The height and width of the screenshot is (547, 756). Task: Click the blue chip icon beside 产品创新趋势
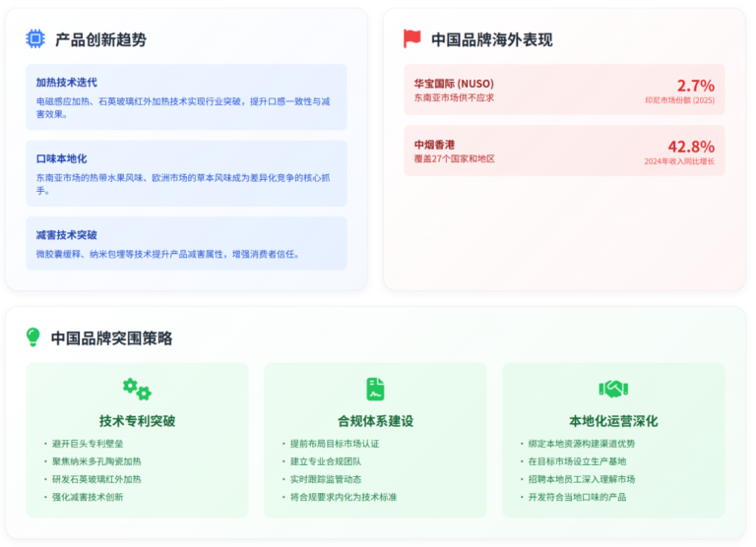click(35, 39)
